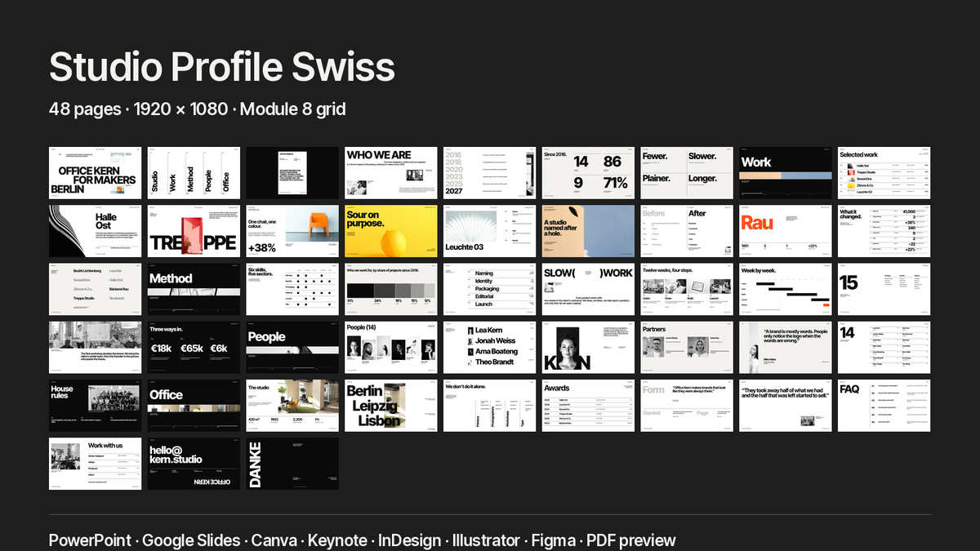Click the Canva format label
980x551 pixels.
tap(274, 540)
